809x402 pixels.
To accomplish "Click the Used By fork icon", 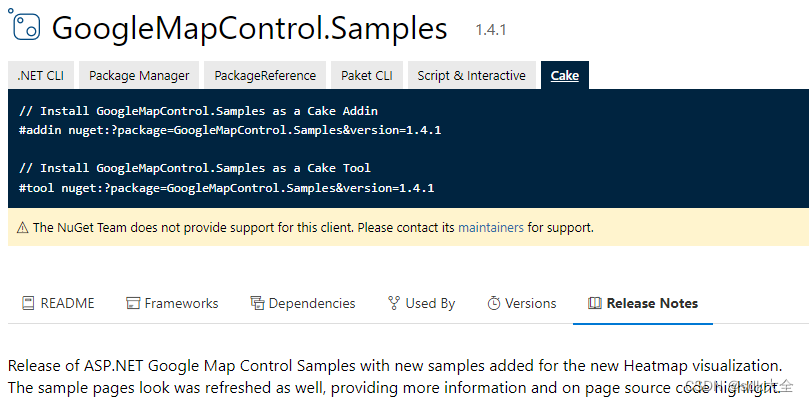I will coord(394,303).
